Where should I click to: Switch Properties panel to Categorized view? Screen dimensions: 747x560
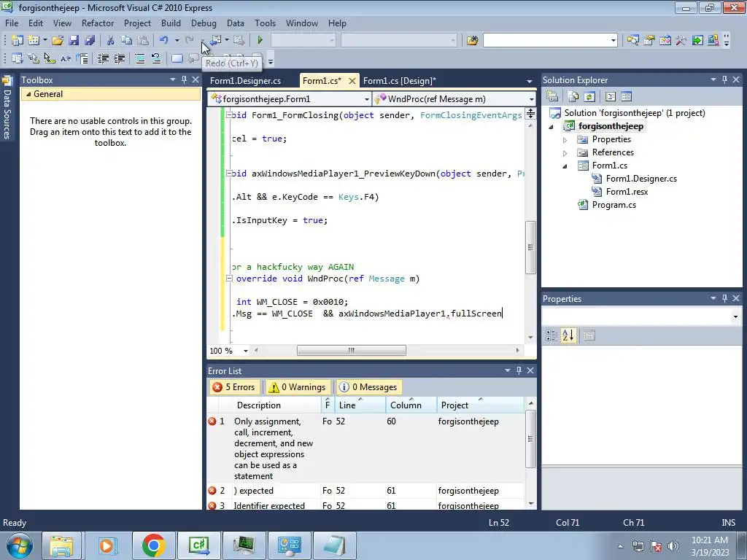[x=551, y=335]
